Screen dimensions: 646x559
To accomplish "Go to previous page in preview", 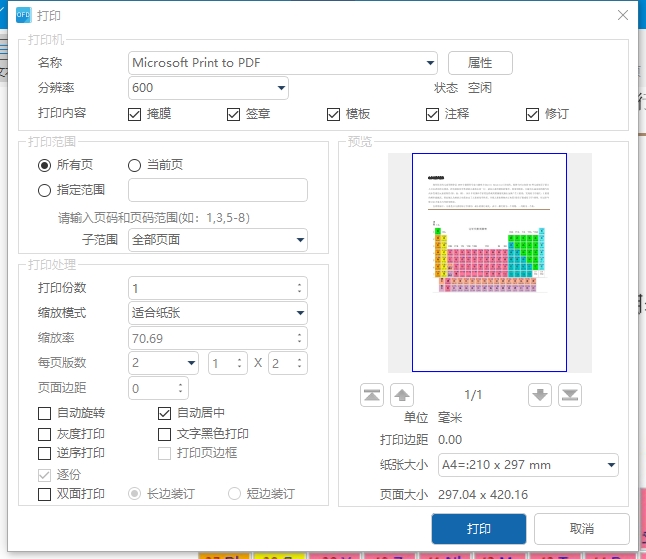I will [x=402, y=395].
